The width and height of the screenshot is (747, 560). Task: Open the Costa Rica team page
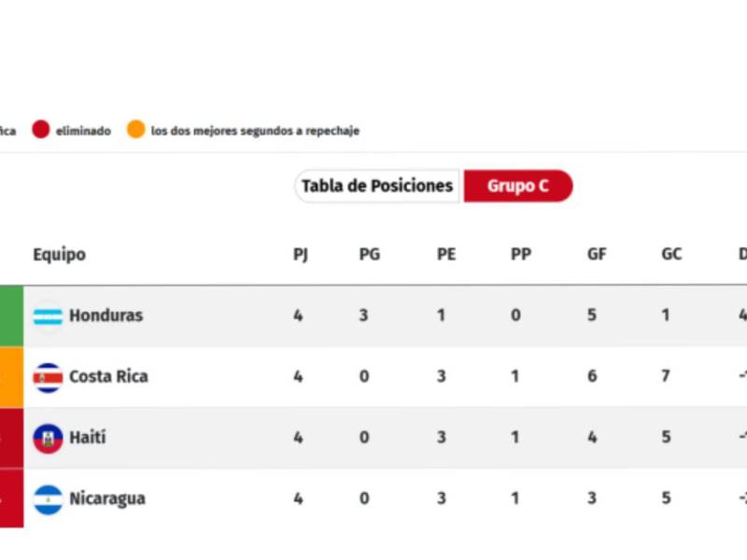coord(109,376)
